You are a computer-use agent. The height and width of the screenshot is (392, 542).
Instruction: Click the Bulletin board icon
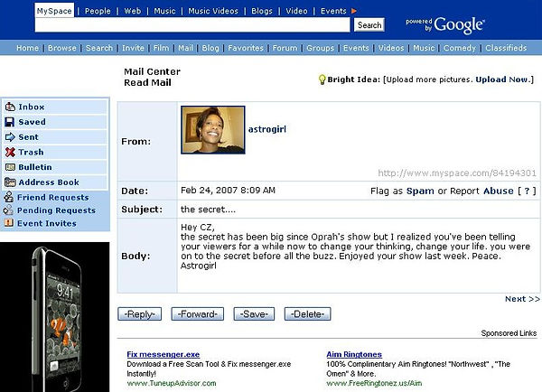pyautogui.click(x=10, y=167)
